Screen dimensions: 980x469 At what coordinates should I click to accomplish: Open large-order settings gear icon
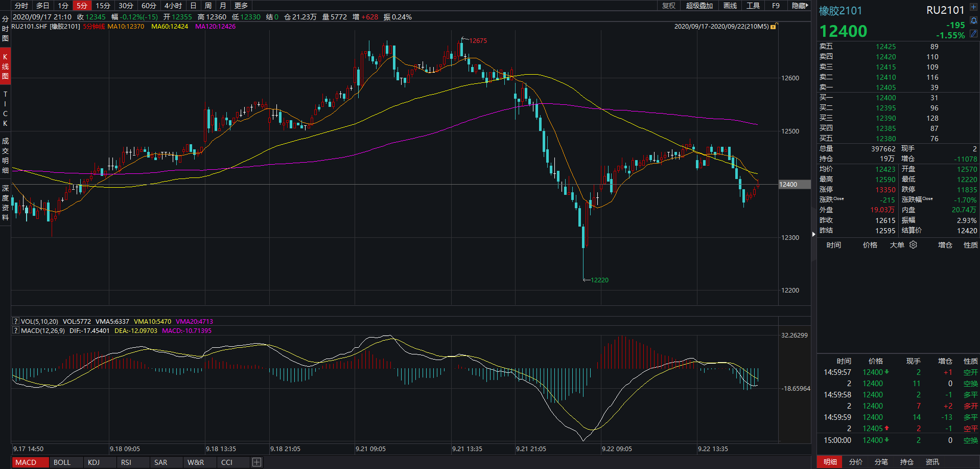click(x=913, y=245)
